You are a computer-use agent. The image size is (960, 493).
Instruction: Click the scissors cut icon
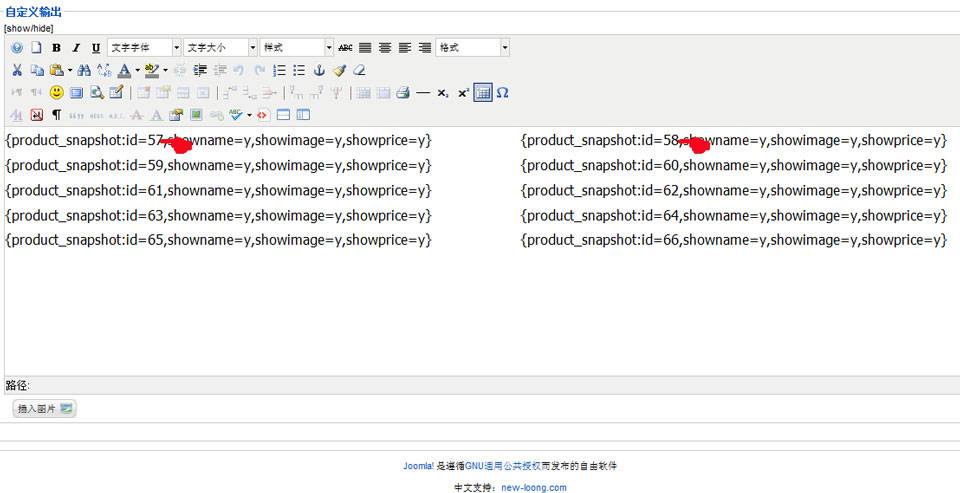(17, 70)
